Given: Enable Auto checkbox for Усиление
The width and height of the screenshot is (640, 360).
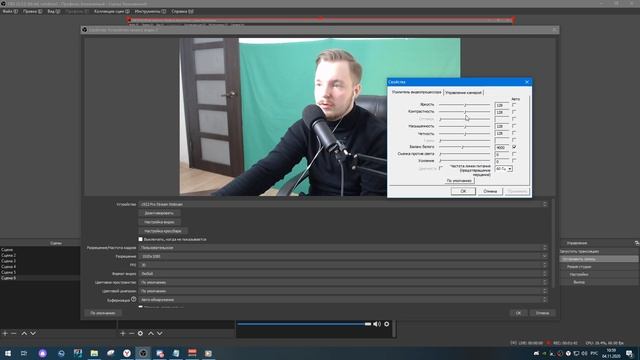Looking at the screenshot, I should [x=514, y=161].
